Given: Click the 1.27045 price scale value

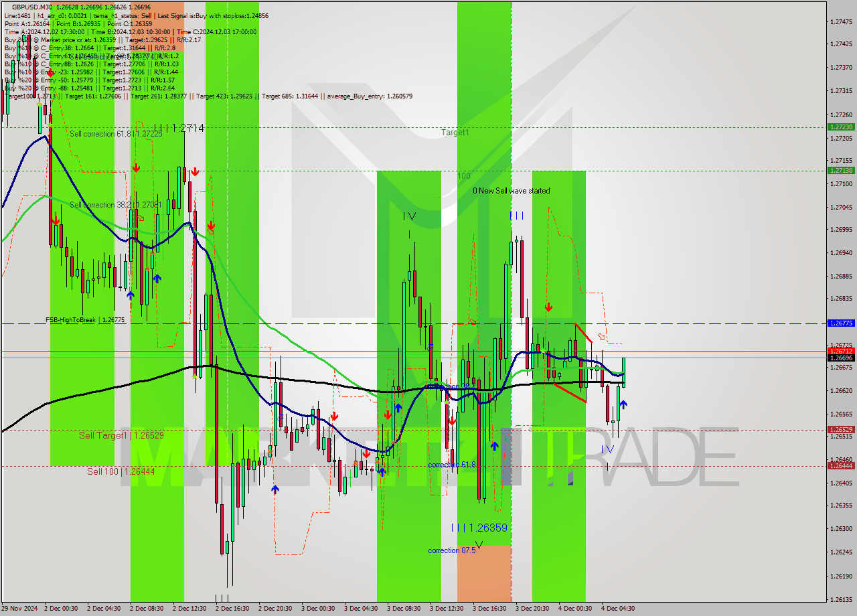Looking at the screenshot, I should click(840, 207).
